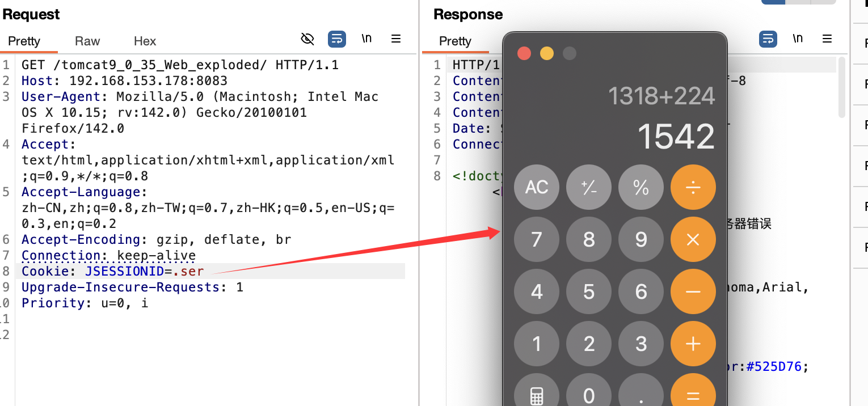Click the percent key on the calculator

click(x=641, y=187)
